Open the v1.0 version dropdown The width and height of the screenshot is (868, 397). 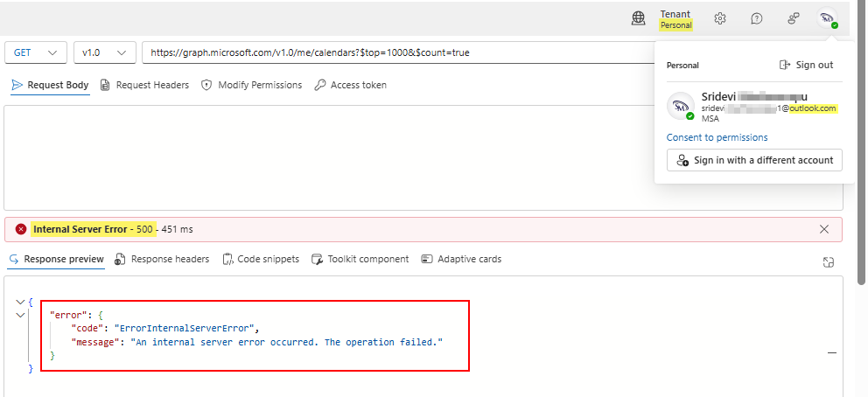105,53
